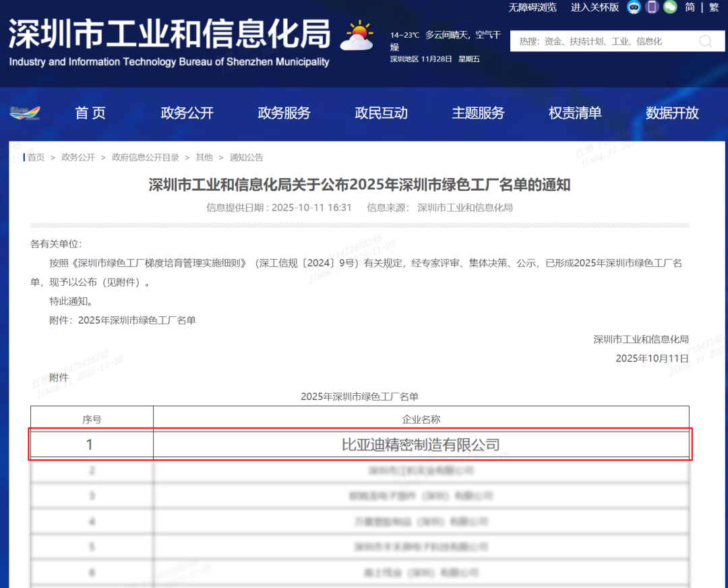
Task: Open 进入关怀版 care version
Action: (595, 7)
